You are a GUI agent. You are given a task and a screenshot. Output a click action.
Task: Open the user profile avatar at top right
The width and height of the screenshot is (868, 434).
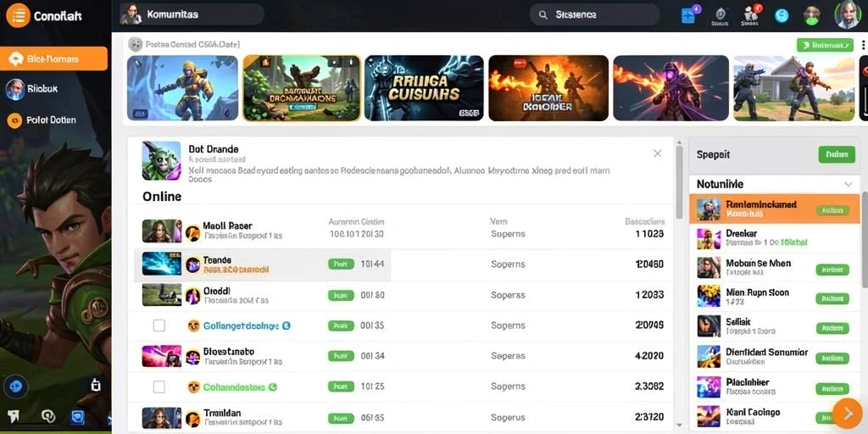848,14
